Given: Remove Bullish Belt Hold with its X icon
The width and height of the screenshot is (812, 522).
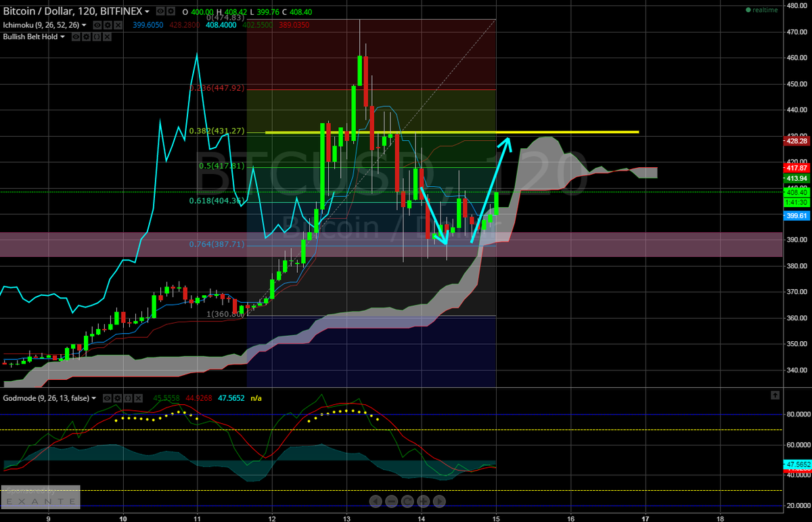Looking at the screenshot, I should pyautogui.click(x=107, y=37).
